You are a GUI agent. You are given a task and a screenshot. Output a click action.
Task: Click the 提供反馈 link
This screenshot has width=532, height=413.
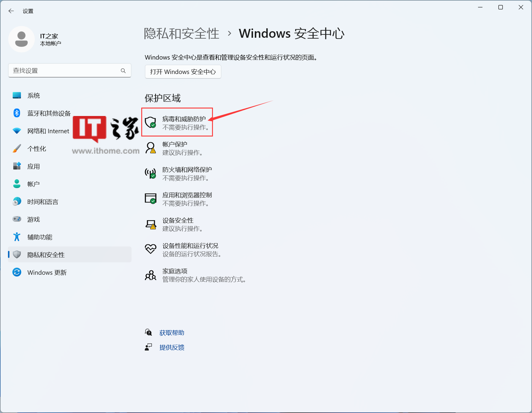172,347
